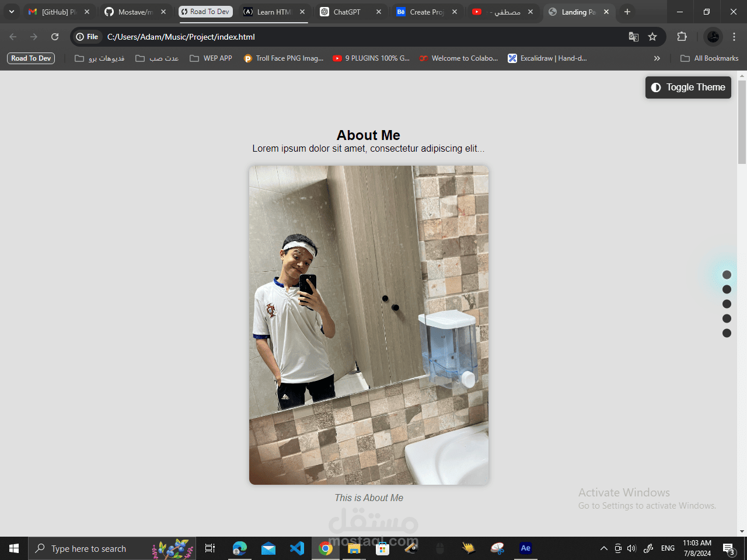The width and height of the screenshot is (747, 560).
Task: Expand the hidden bookmarks chevron
Action: 657,58
